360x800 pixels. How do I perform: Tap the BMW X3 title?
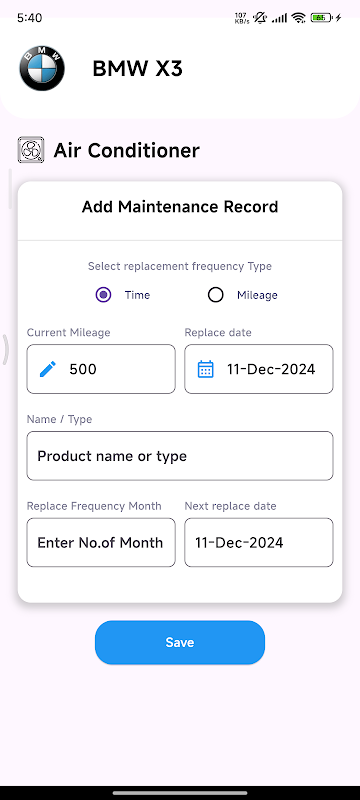[x=137, y=69]
